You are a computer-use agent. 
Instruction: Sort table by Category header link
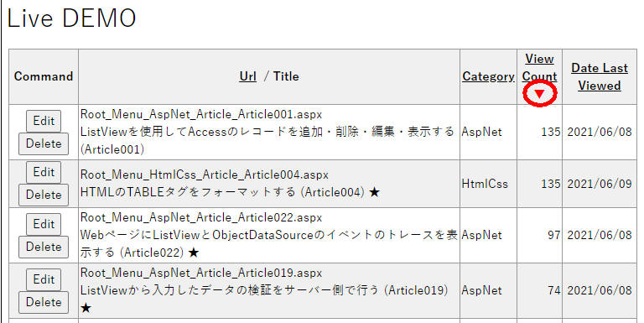(x=488, y=76)
